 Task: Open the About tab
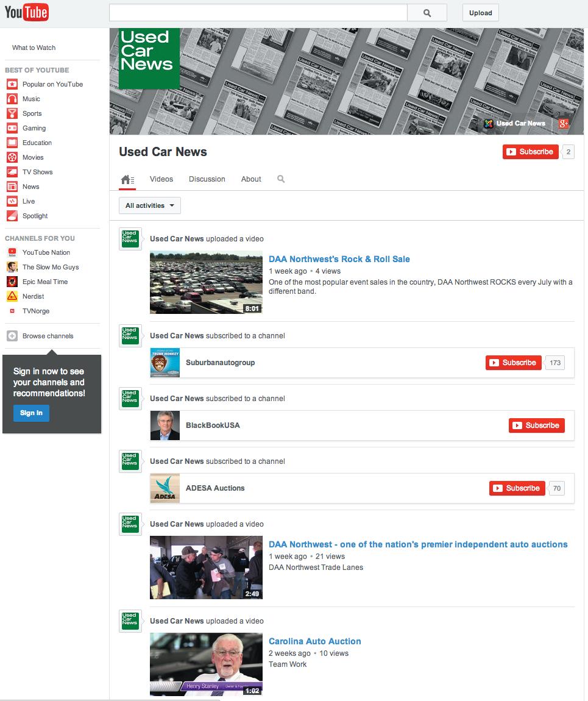[x=251, y=179]
